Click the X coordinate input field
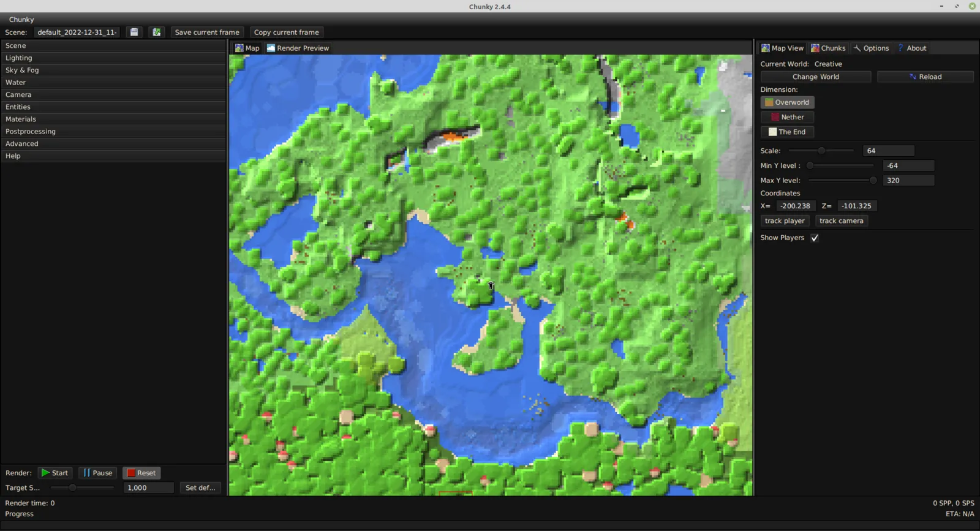Viewport: 980px width, 531px height. 796,206
